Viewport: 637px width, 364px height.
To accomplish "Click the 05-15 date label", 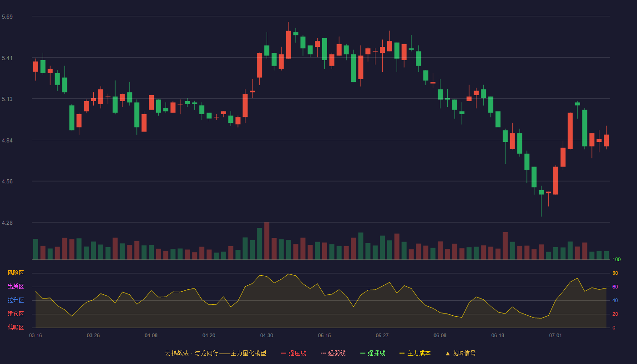I will pos(324,335).
